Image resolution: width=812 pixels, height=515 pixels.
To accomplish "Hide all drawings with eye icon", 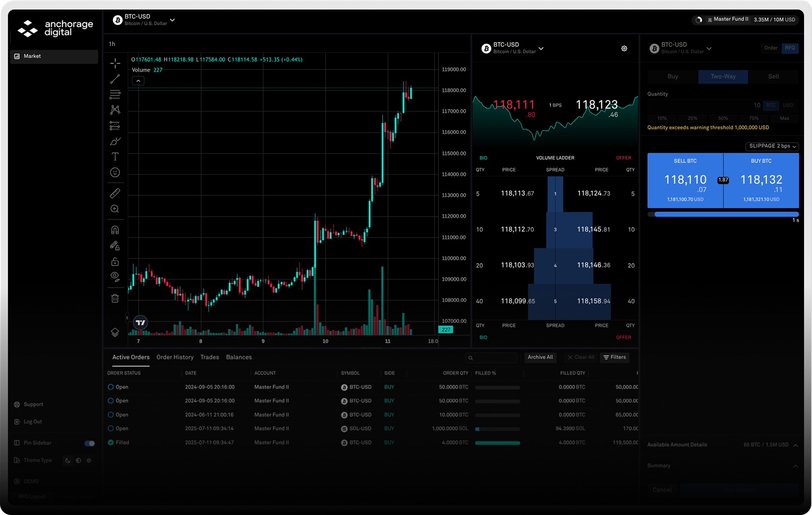I will coord(115,277).
